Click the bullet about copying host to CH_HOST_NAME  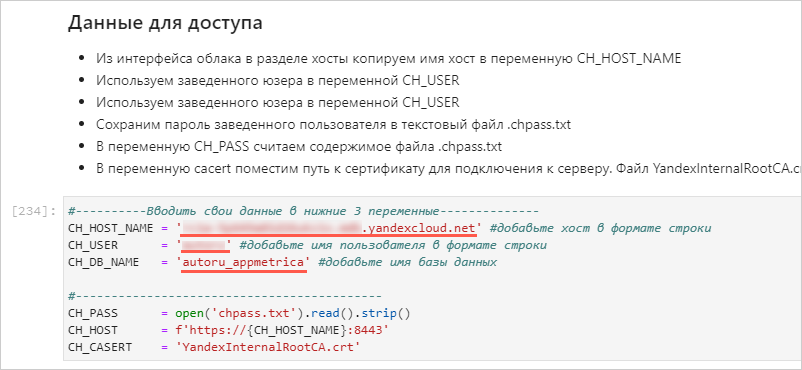coord(389,58)
